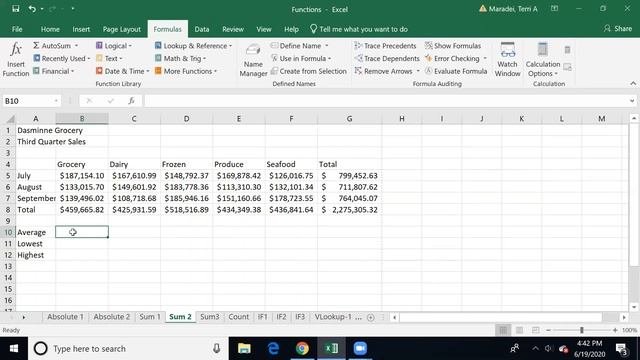This screenshot has width=640, height=360.
Task: Open the Text functions library
Action: pyautogui.click(x=109, y=58)
